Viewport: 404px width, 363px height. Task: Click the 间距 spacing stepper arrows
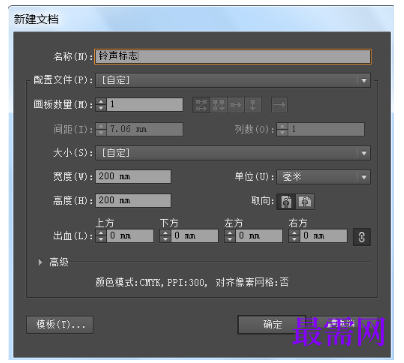click(x=101, y=129)
